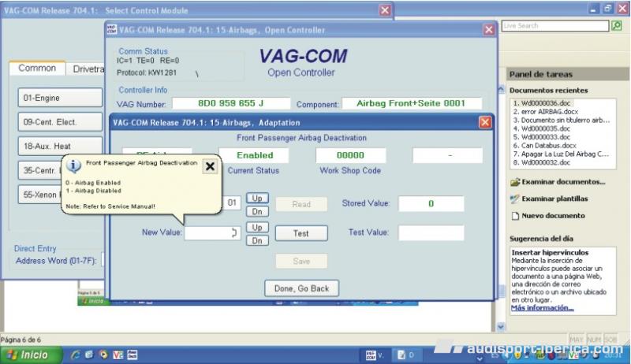Click the Examinar plantillas icon

pos(515,199)
